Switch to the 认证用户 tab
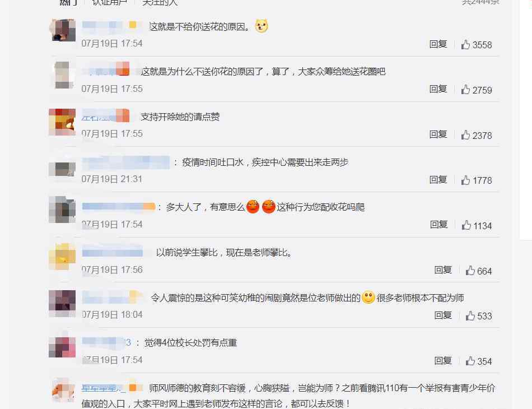532x409 pixels. [x=109, y=3]
